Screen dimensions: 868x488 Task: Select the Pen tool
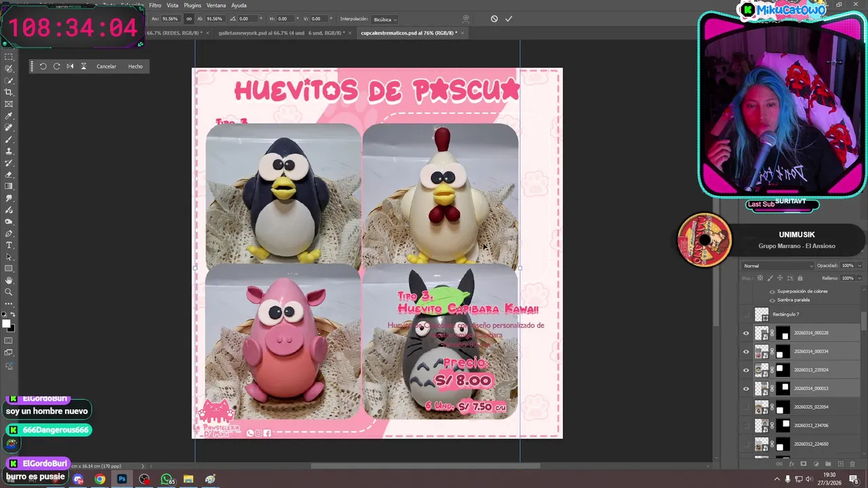click(x=9, y=233)
